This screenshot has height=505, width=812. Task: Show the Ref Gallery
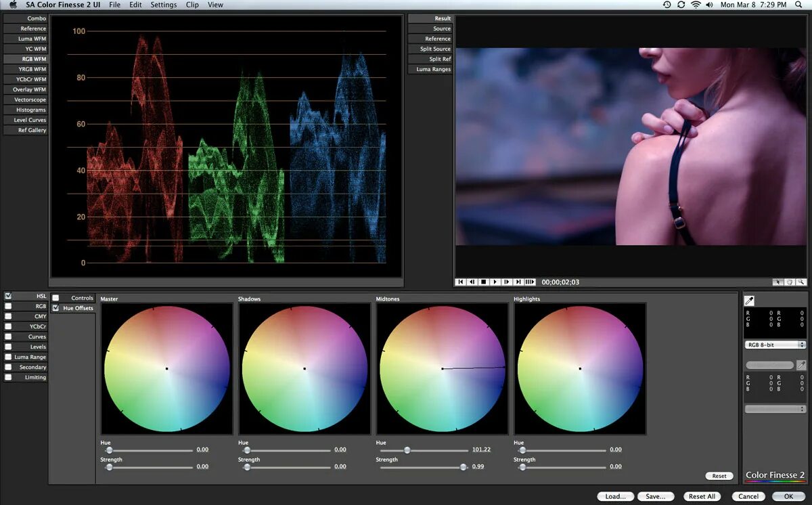(x=27, y=129)
